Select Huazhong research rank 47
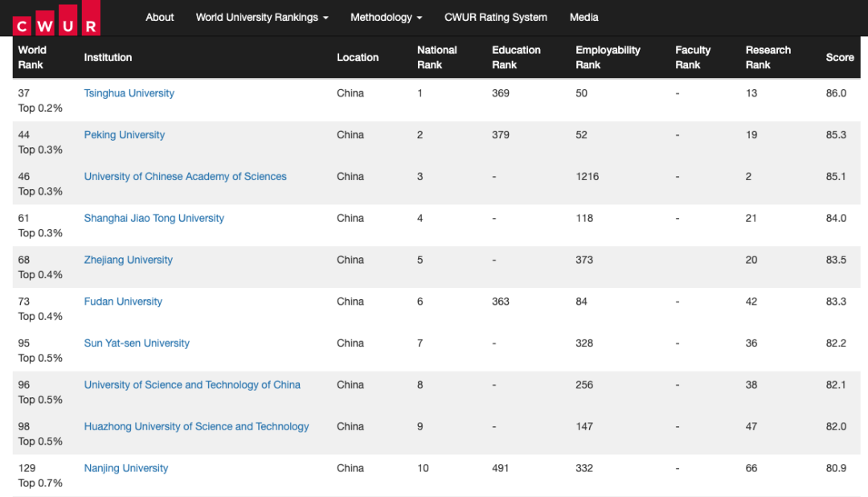868x497 pixels. tap(751, 426)
